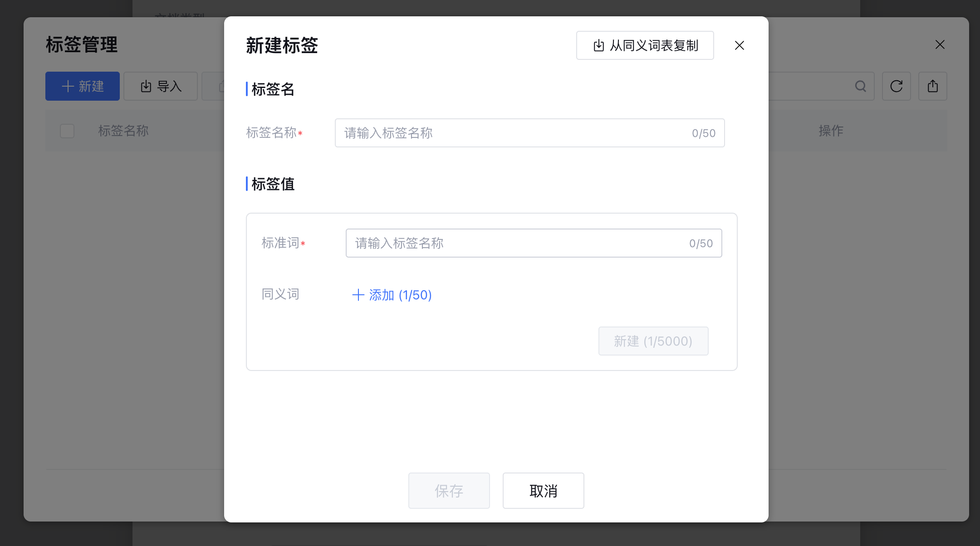Click the 操作 column header
980x546 pixels.
[x=831, y=131]
